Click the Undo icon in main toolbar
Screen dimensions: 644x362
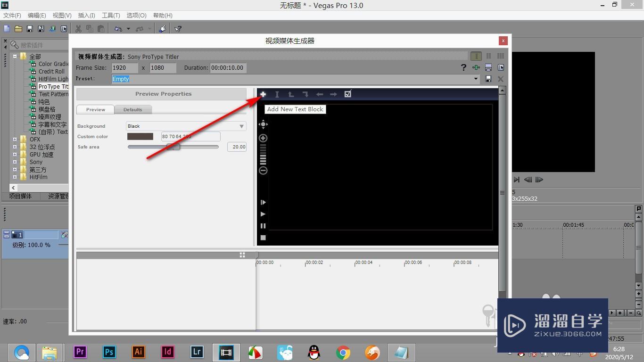(118, 29)
